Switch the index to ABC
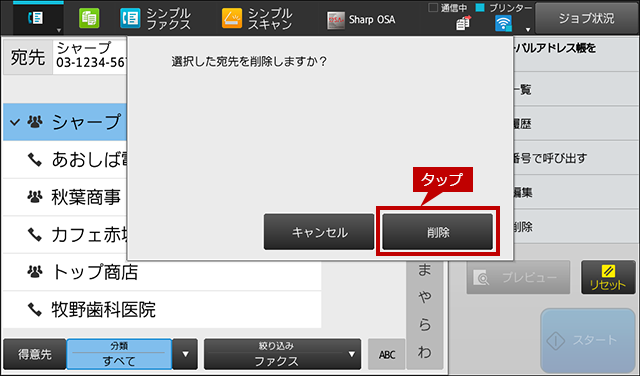The image size is (640, 376). click(387, 354)
